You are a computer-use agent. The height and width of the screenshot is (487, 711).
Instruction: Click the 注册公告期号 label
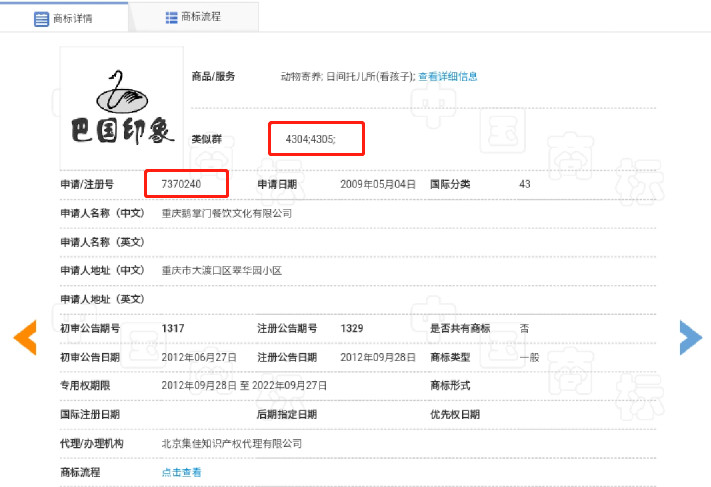(287, 328)
